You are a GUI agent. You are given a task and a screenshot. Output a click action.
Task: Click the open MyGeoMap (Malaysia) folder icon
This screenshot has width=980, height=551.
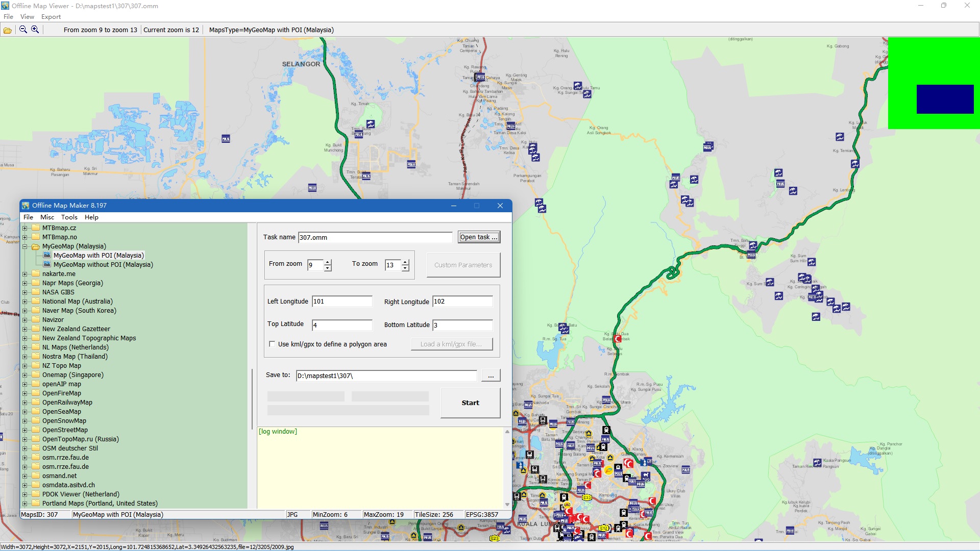click(36, 246)
